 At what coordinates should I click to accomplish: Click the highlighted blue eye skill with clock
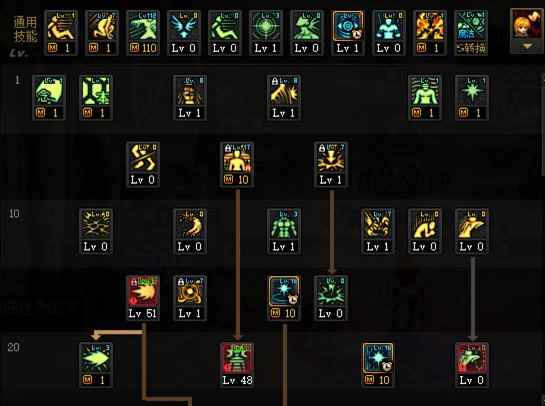348,33
